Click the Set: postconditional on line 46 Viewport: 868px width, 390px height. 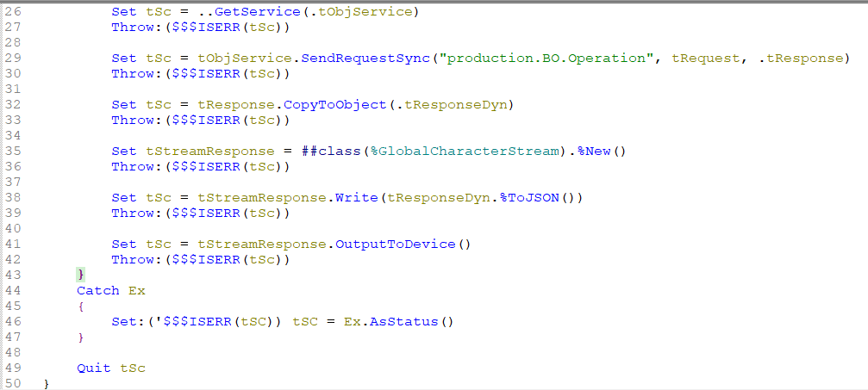click(x=128, y=321)
